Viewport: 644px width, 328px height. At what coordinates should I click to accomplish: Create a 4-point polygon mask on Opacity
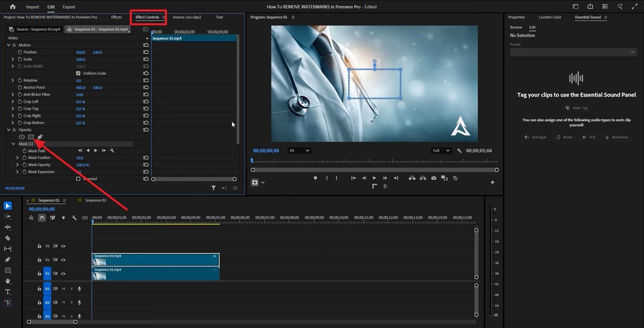pyautogui.click(x=31, y=137)
